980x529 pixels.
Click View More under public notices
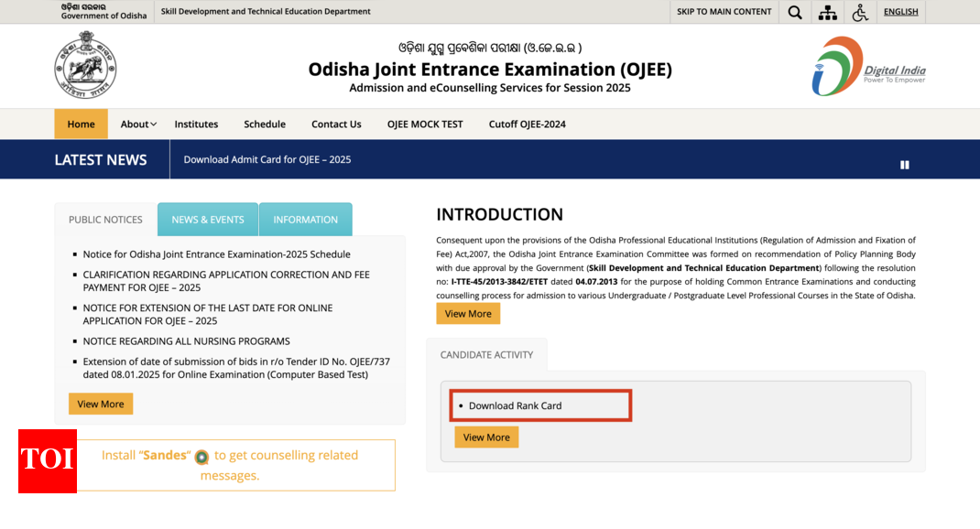click(101, 404)
